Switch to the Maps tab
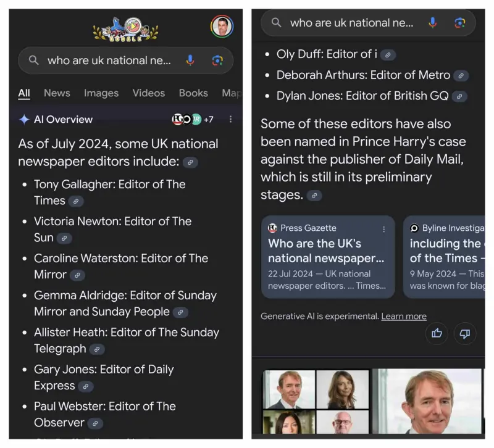 [232, 93]
